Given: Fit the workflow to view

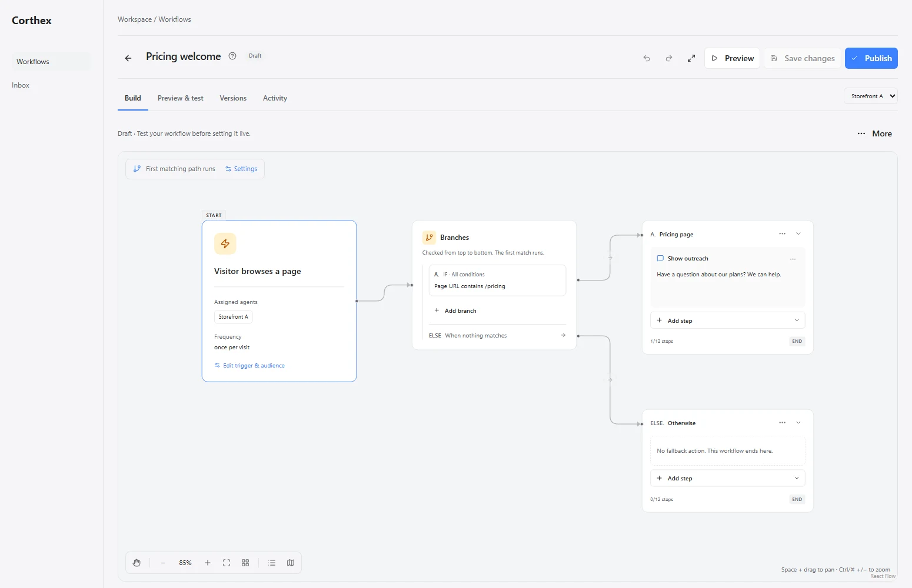Looking at the screenshot, I should point(227,563).
